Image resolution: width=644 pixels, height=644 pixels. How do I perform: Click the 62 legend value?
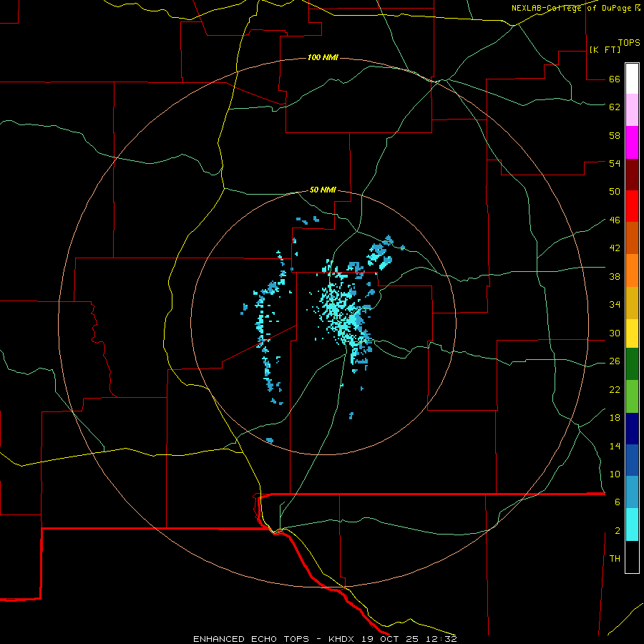point(615,107)
